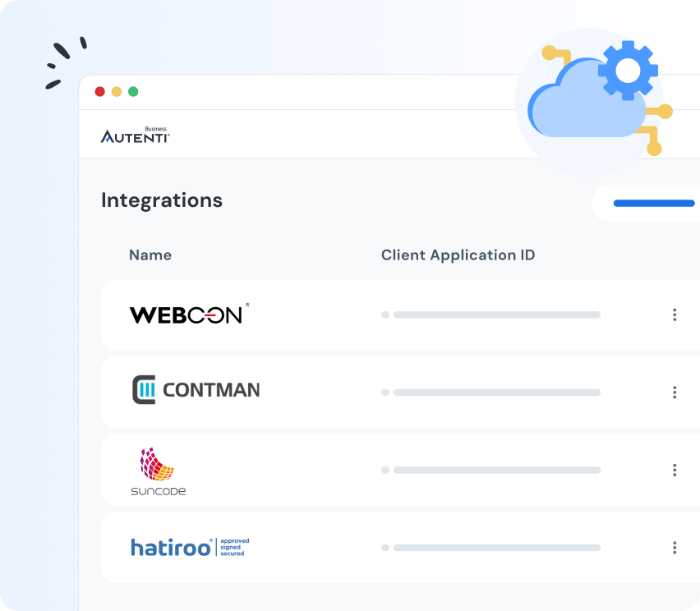This screenshot has width=700, height=611.
Task: Click the yellow minimize window dot
Action: tap(117, 91)
